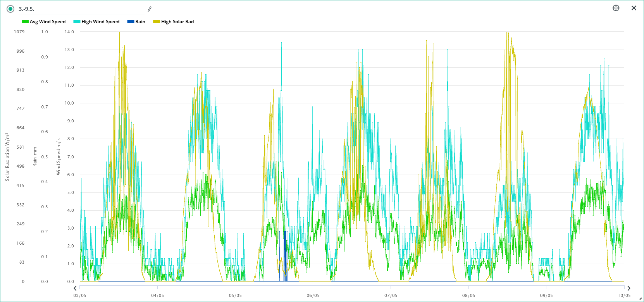Click the Wind Speed m/s axis title

point(59,157)
